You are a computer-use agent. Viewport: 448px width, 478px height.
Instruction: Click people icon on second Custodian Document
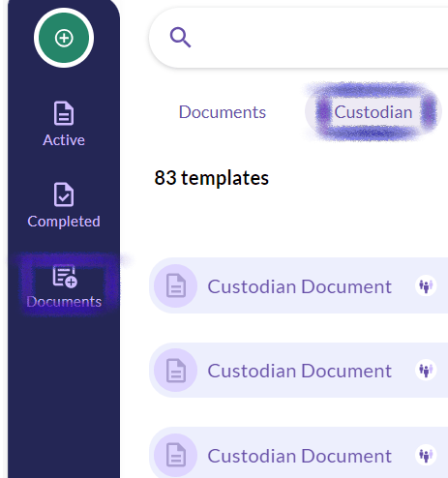(x=426, y=370)
